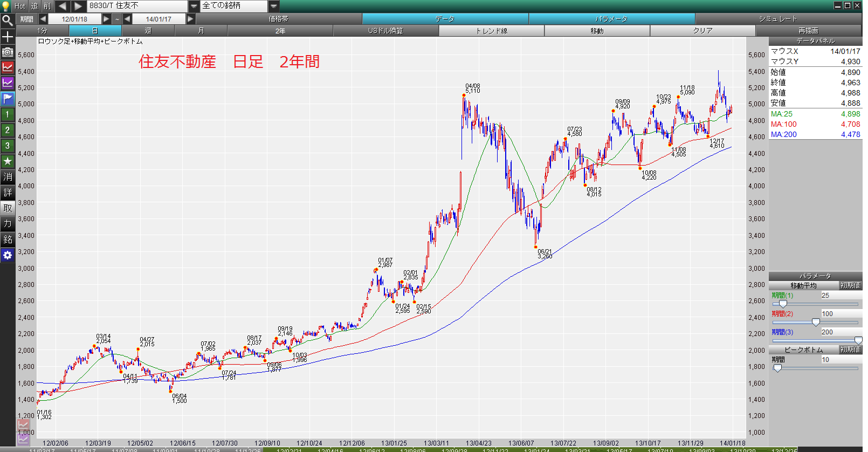Toggle USドル換算 conversion

386,31
